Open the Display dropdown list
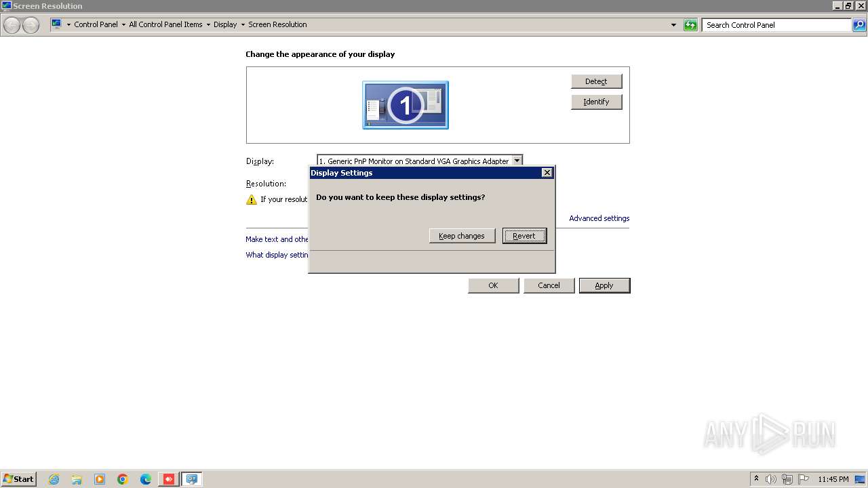The height and width of the screenshot is (488, 868). pos(517,161)
